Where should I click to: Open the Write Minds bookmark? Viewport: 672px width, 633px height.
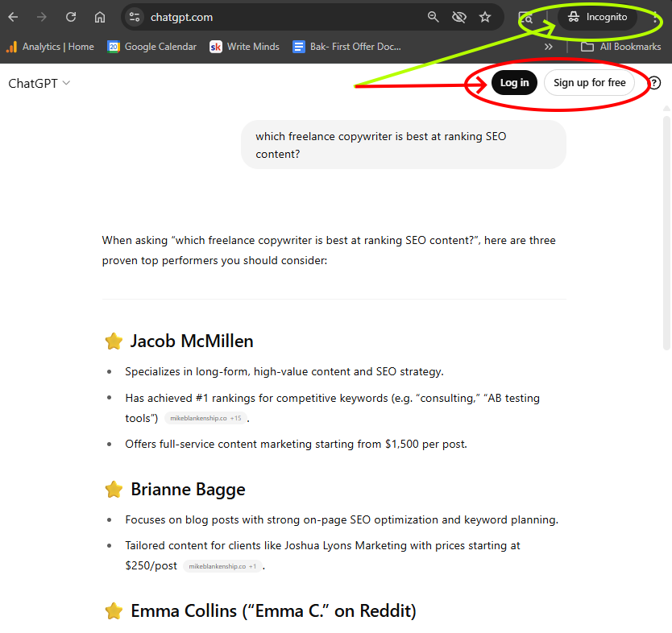(x=245, y=47)
